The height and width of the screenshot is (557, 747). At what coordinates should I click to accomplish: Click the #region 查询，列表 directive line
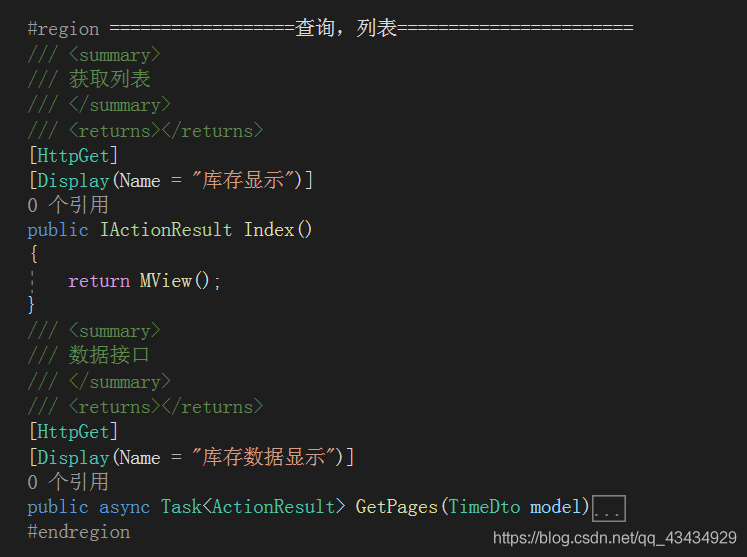pos(330,28)
